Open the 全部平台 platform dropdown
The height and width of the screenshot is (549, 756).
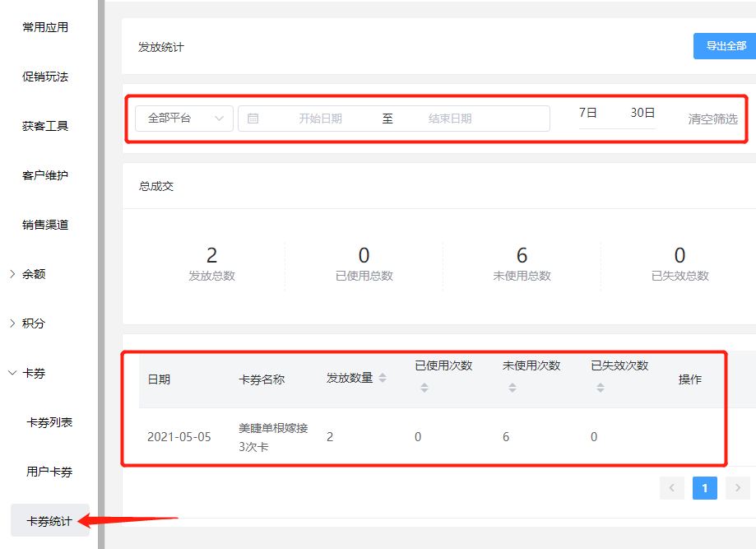coord(184,119)
